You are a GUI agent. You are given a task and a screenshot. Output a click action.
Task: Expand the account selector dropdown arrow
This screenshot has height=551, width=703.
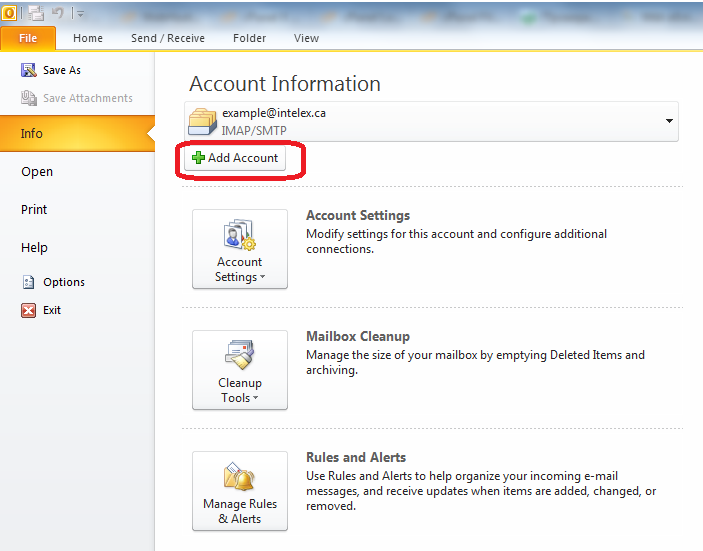pos(669,121)
